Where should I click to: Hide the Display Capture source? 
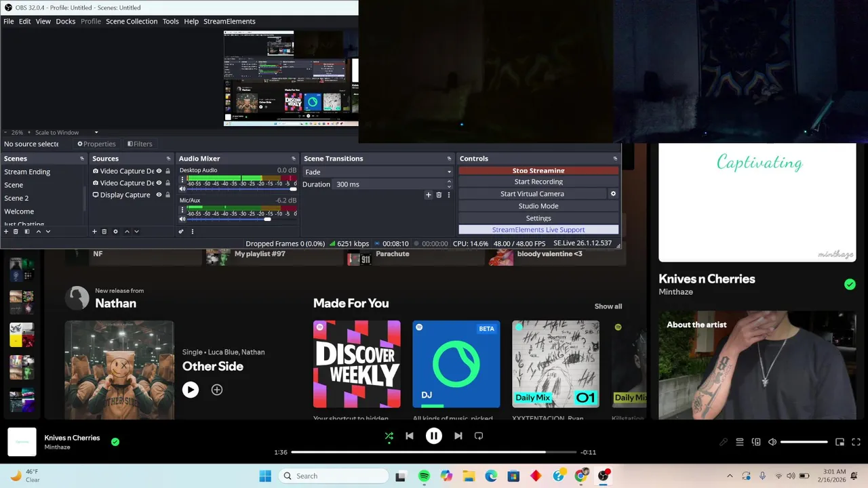[x=159, y=195]
